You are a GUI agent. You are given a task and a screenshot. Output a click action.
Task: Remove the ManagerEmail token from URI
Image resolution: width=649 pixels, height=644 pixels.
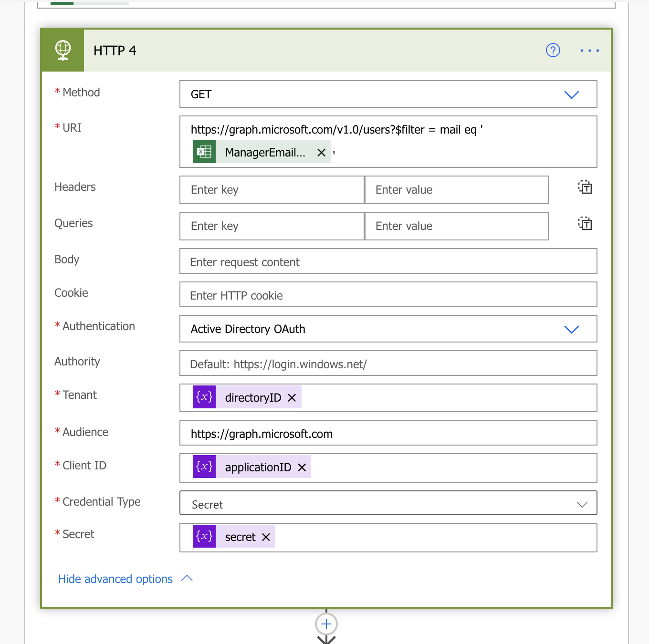(x=322, y=152)
